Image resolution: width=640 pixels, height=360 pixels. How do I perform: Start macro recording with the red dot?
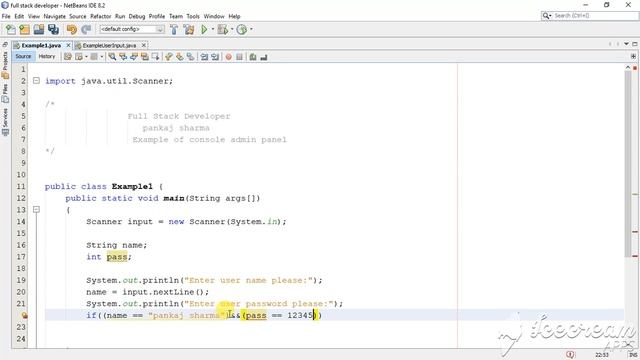229,57
